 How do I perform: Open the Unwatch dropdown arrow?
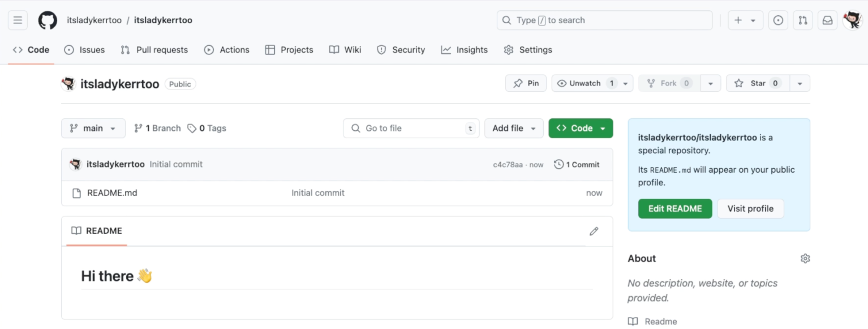point(626,83)
